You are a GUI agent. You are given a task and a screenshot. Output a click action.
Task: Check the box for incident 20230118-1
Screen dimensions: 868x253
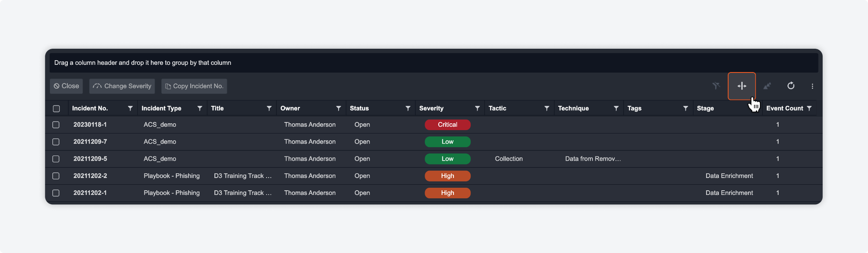click(x=56, y=125)
